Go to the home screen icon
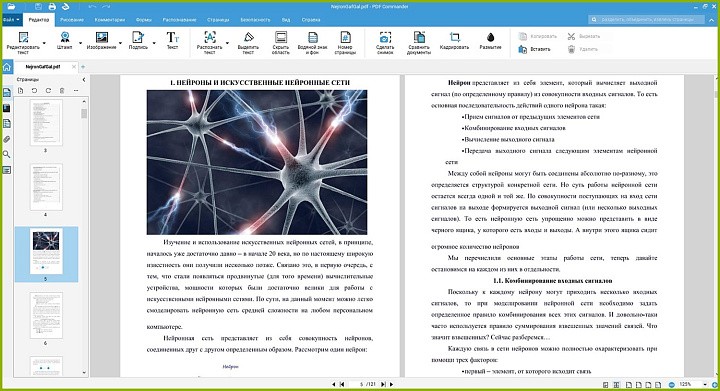Image resolution: width=720 pixels, height=391 pixels. coord(7,67)
